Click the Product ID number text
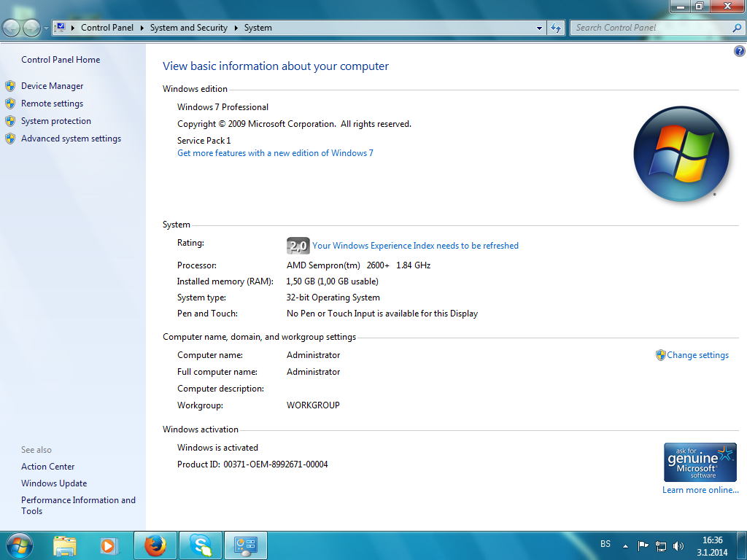This screenshot has width=747, height=560. tap(275, 464)
